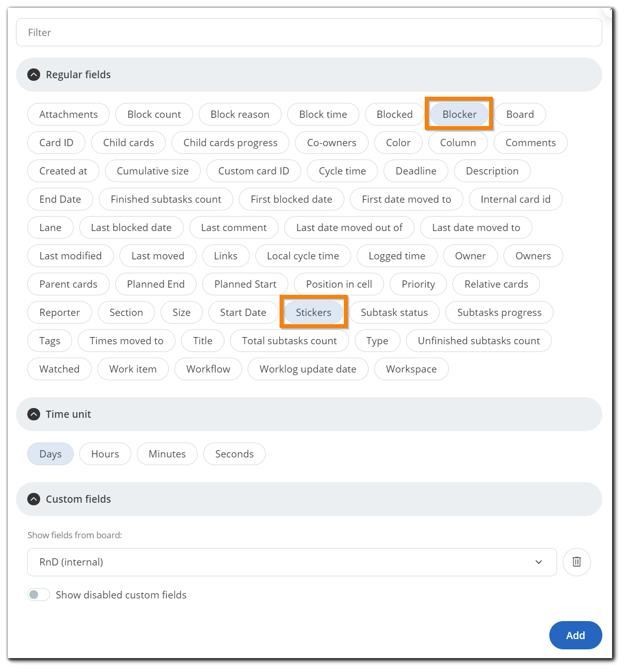Image resolution: width=626 pixels, height=672 pixels.
Task: Add the Cycle time field
Action: (x=342, y=171)
